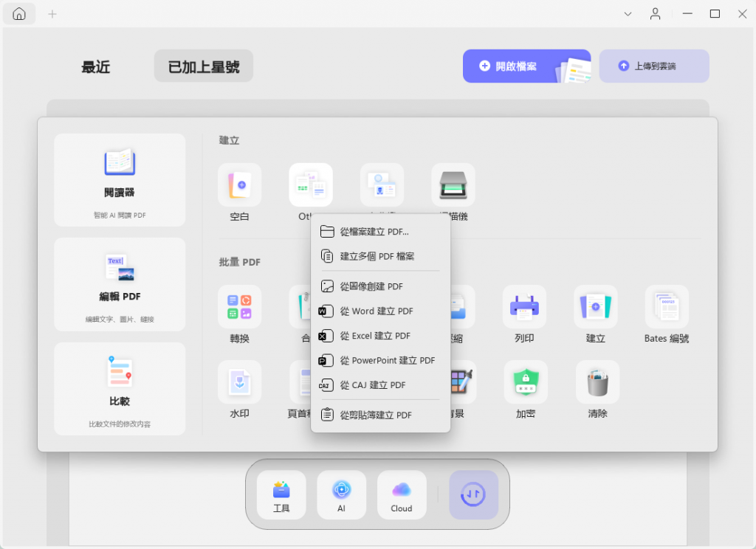Open the Cloud dock button

(402, 495)
